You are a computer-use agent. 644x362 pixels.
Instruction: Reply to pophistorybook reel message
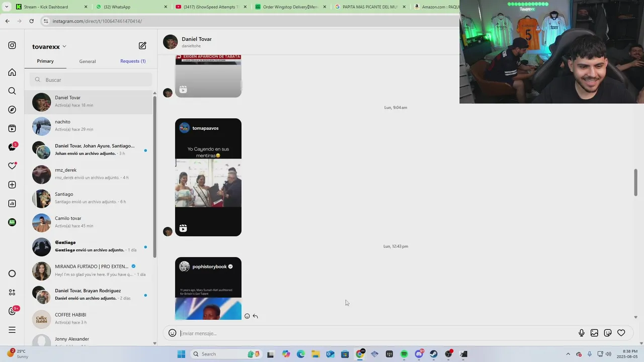click(256, 316)
